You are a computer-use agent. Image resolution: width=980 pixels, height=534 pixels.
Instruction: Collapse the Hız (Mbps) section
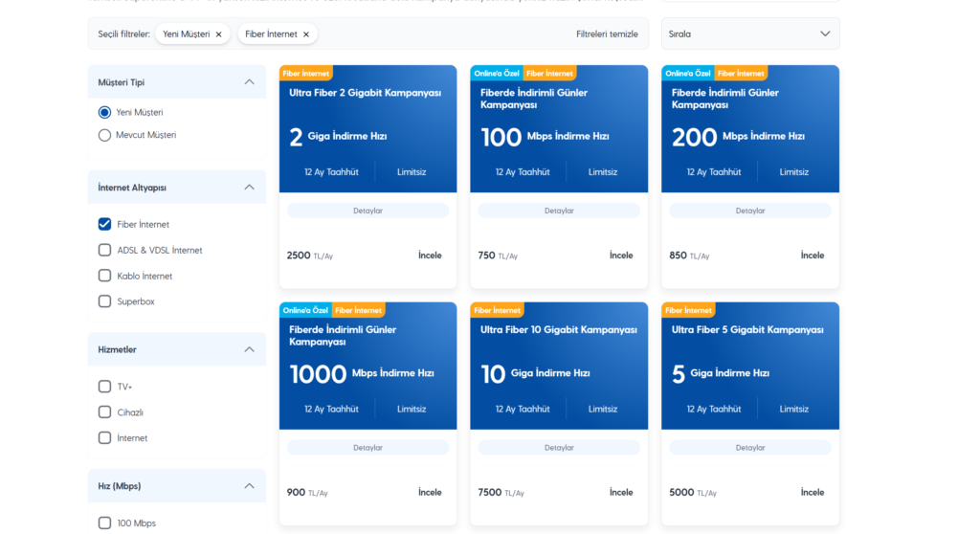(x=249, y=486)
